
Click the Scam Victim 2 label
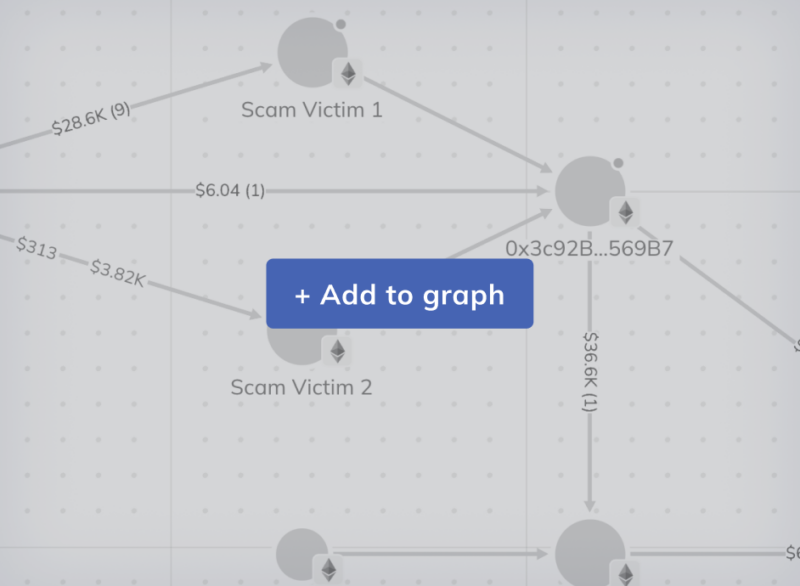302,387
